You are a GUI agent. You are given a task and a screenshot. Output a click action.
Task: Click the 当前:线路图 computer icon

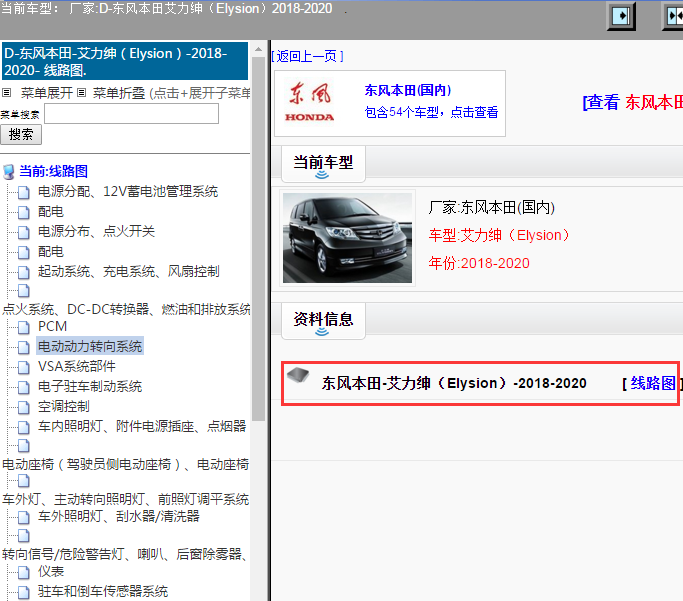click(9, 172)
